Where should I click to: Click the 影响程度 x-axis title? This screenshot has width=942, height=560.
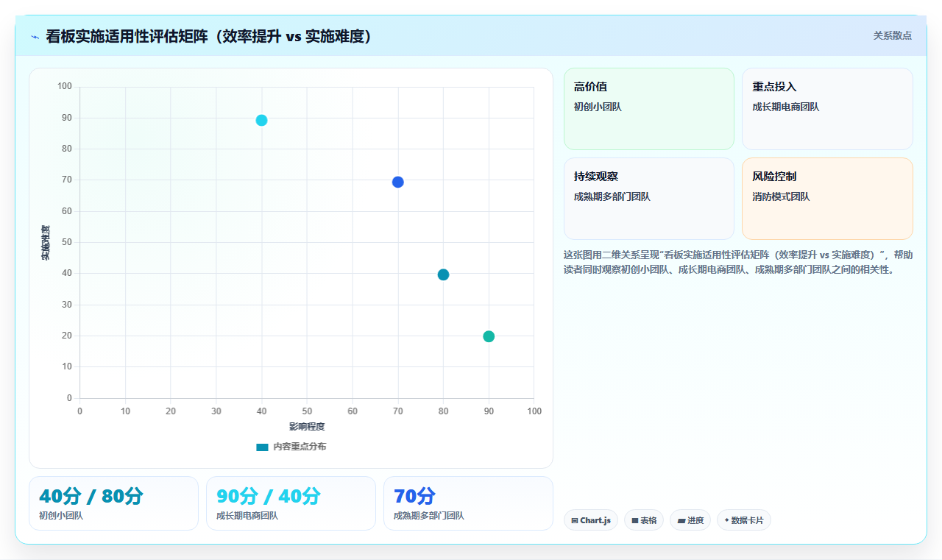tap(307, 427)
